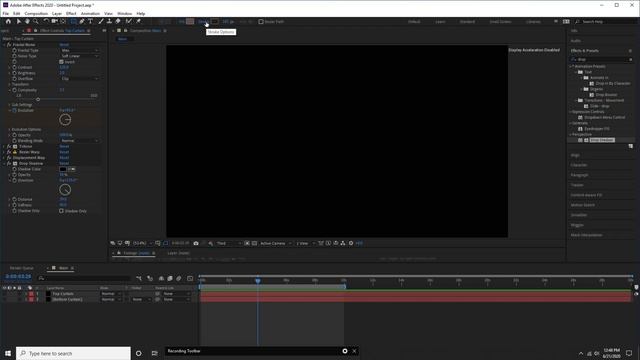Viewport: 640px width, 360px height.
Task: Open the Composition menu
Action: click(36, 13)
